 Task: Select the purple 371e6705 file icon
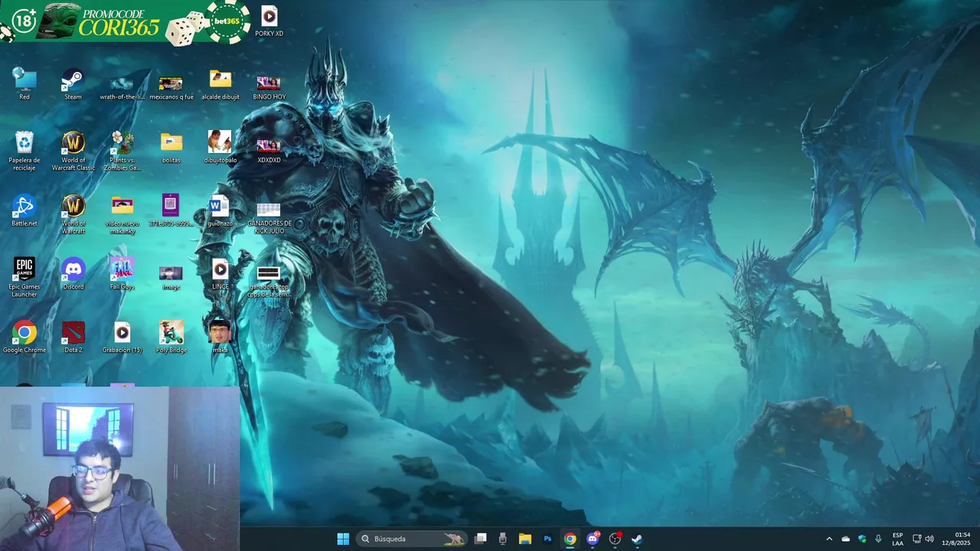point(171,210)
